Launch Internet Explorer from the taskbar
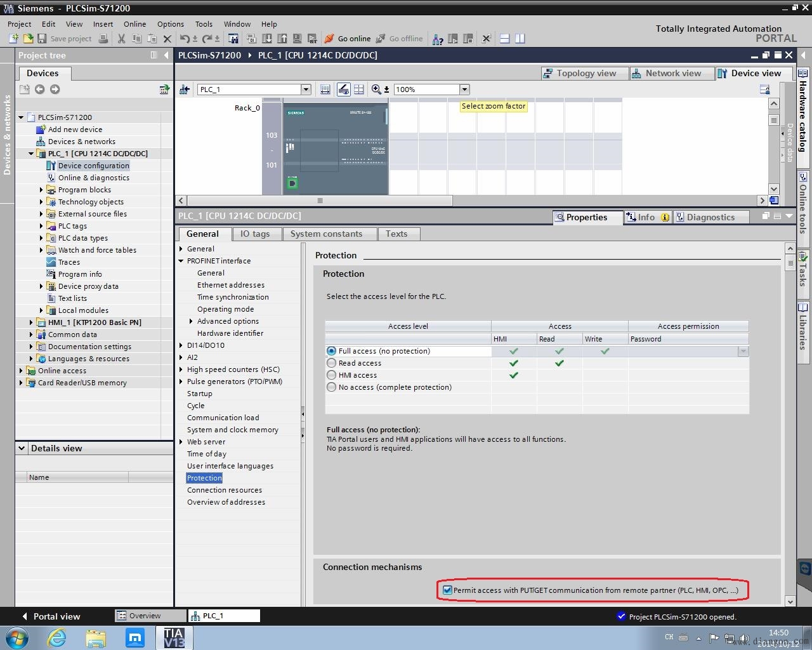This screenshot has width=812, height=650. coord(57,637)
